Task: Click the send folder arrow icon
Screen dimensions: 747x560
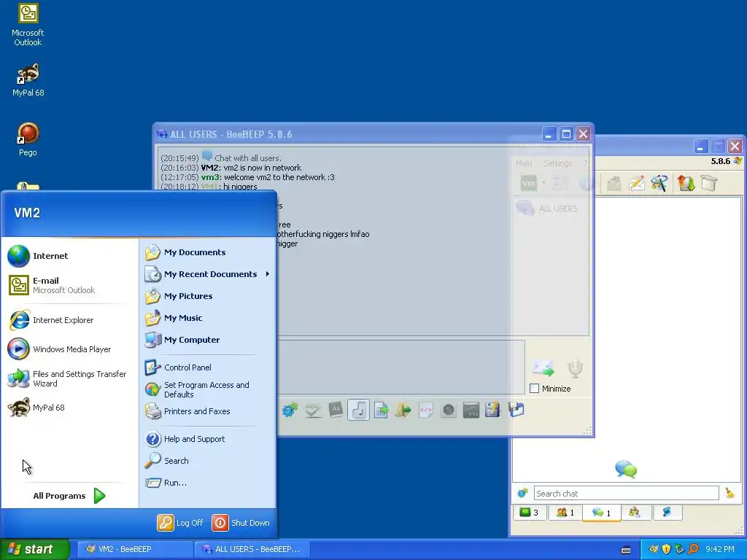Action: tap(403, 410)
